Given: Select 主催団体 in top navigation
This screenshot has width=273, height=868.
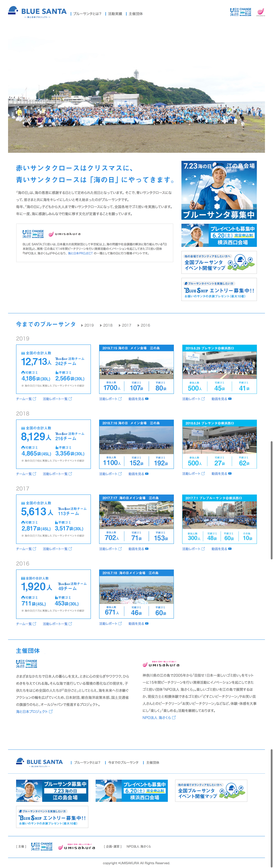Looking at the screenshot, I should pos(135,14).
